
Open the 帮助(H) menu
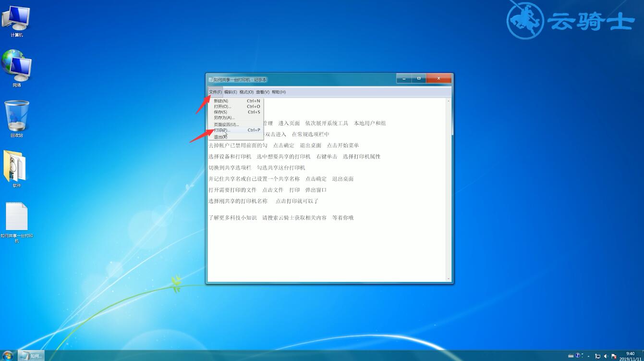(279, 92)
